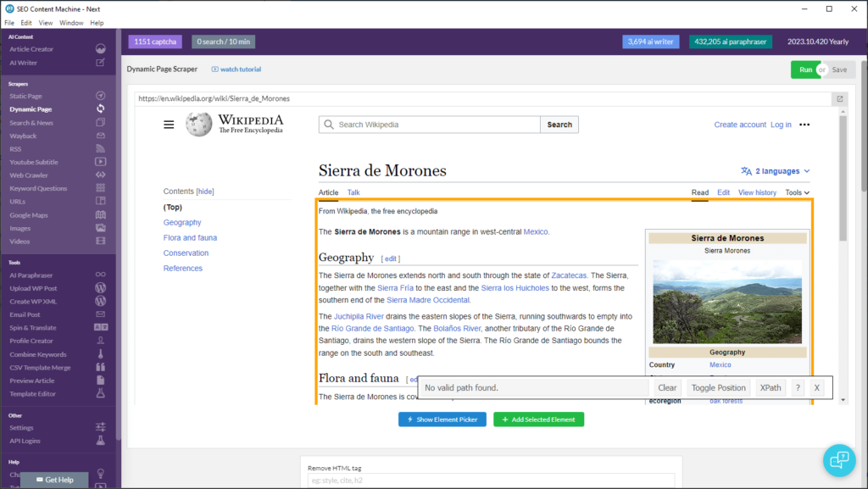The width and height of the screenshot is (868, 489).
Task: Open the 2 languages dropdown
Action: coord(775,170)
